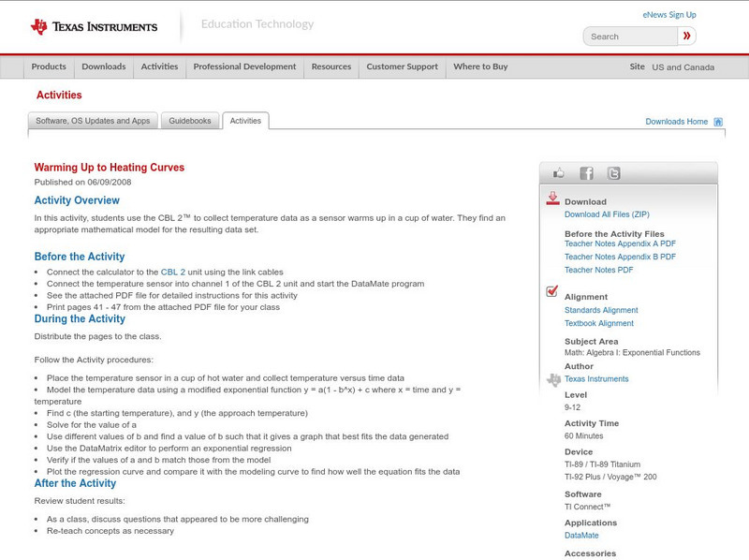
Task: Click the red download arrow icon
Action: pos(551,199)
